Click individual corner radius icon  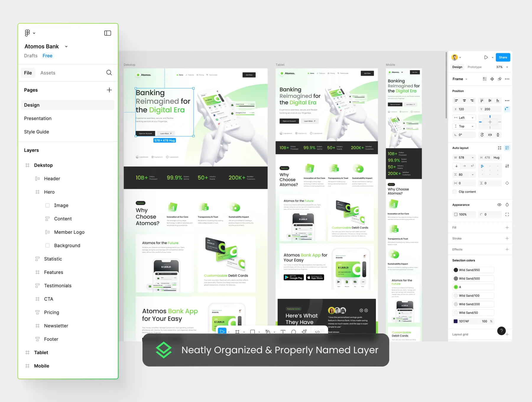tap(507, 214)
